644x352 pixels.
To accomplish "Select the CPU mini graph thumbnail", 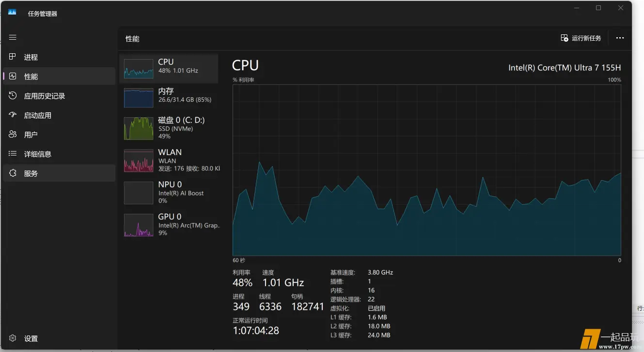I will pos(139,68).
